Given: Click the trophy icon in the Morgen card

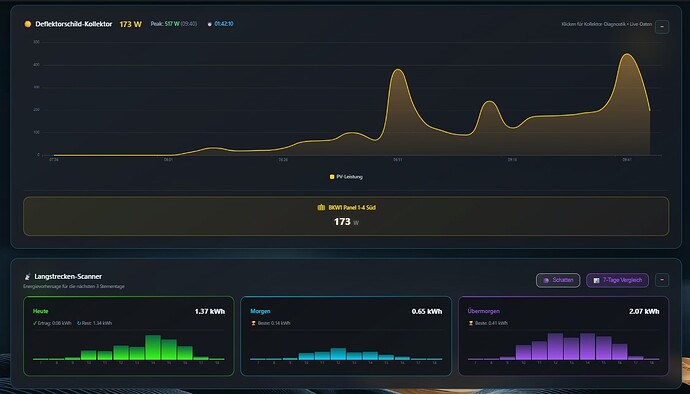Looking at the screenshot, I should 253,323.
